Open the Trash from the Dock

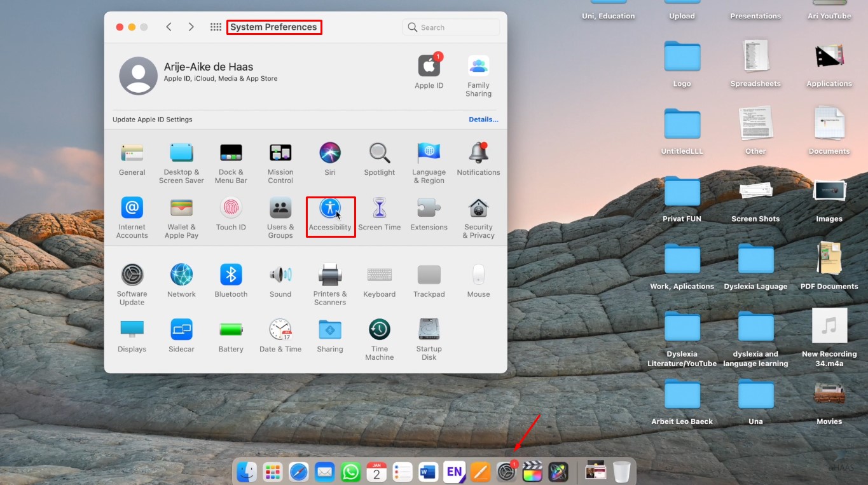point(622,472)
